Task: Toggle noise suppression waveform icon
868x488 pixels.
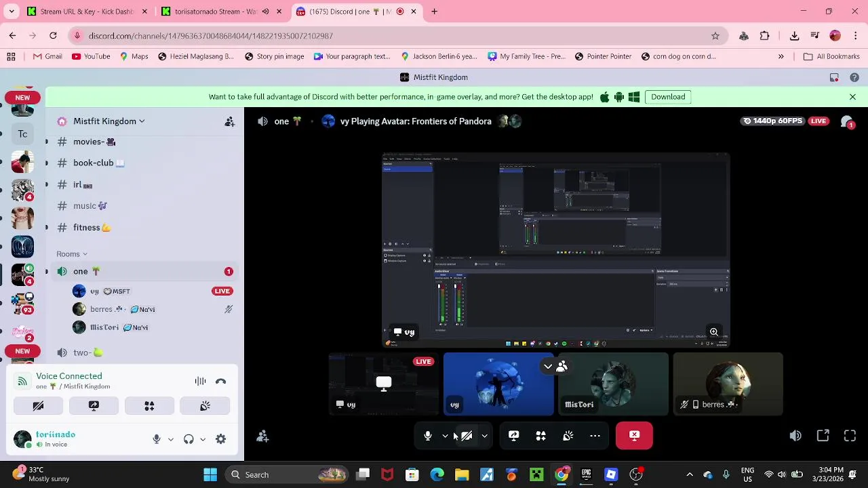Action: pos(200,382)
